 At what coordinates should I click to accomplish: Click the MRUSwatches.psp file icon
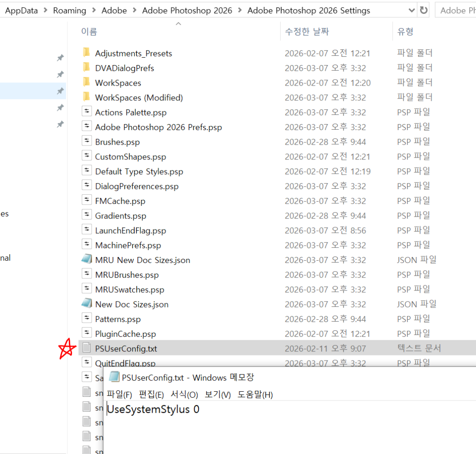point(87,289)
